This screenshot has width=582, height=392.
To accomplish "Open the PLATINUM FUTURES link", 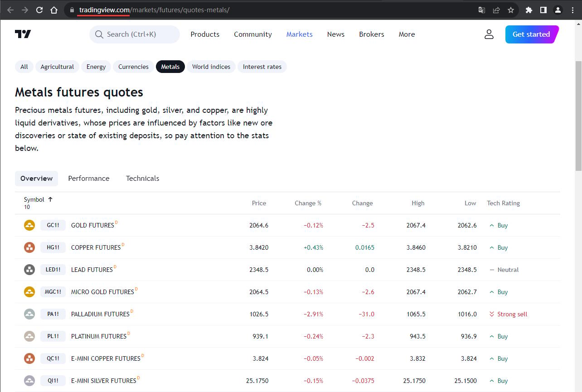I will [x=99, y=336].
